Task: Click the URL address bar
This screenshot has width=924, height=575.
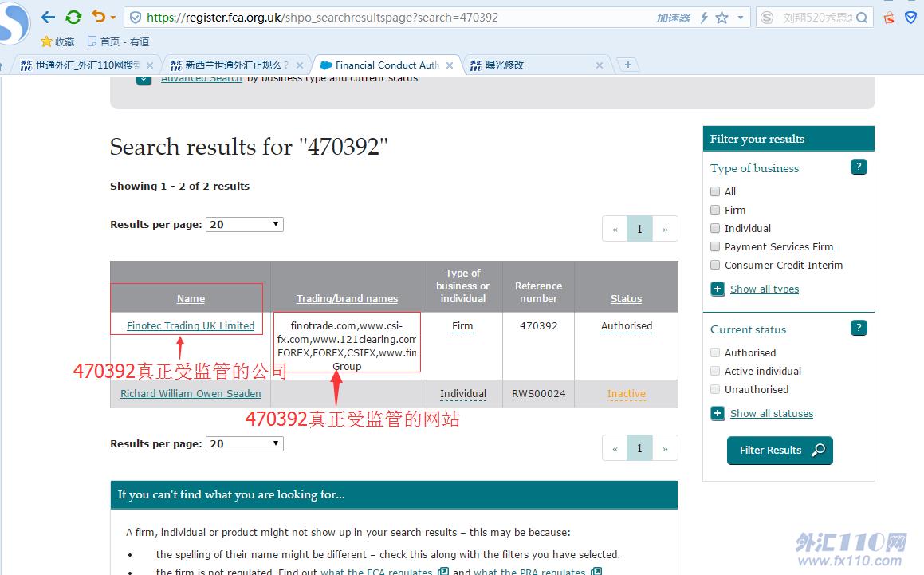Action: tap(399, 17)
